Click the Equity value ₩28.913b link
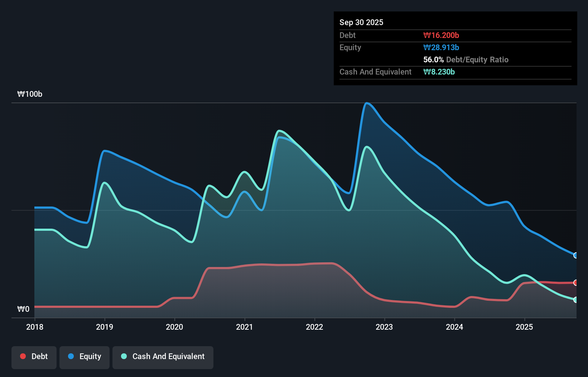 (441, 47)
